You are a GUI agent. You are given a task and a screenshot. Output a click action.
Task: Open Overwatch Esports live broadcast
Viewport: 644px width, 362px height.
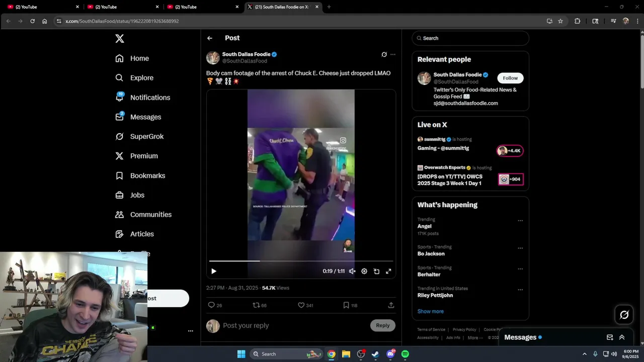470,176
